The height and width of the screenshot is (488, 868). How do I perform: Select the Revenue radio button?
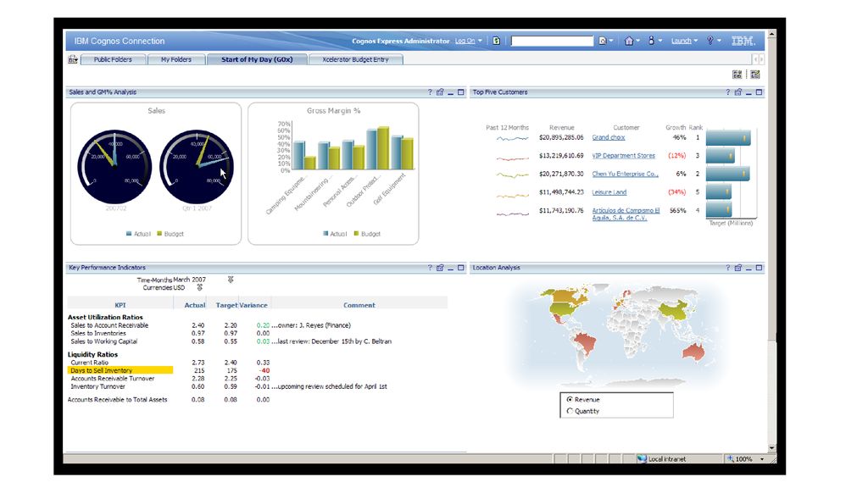pos(570,399)
